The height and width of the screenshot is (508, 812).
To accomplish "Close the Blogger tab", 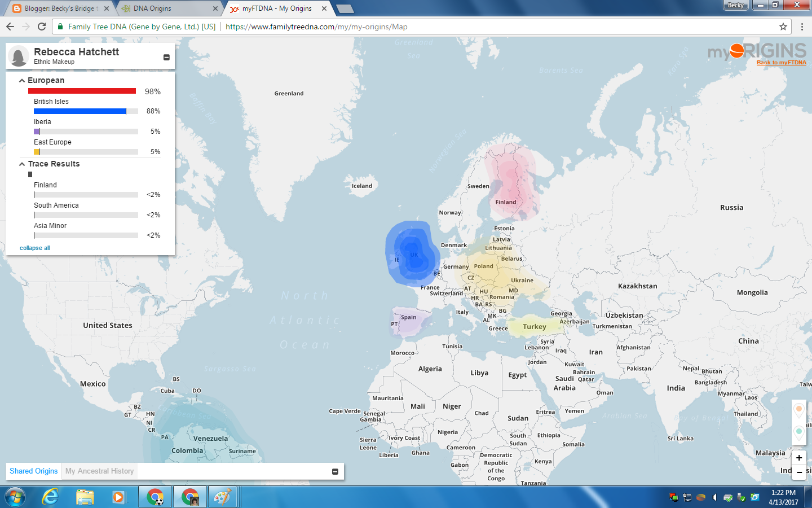I will (x=107, y=8).
